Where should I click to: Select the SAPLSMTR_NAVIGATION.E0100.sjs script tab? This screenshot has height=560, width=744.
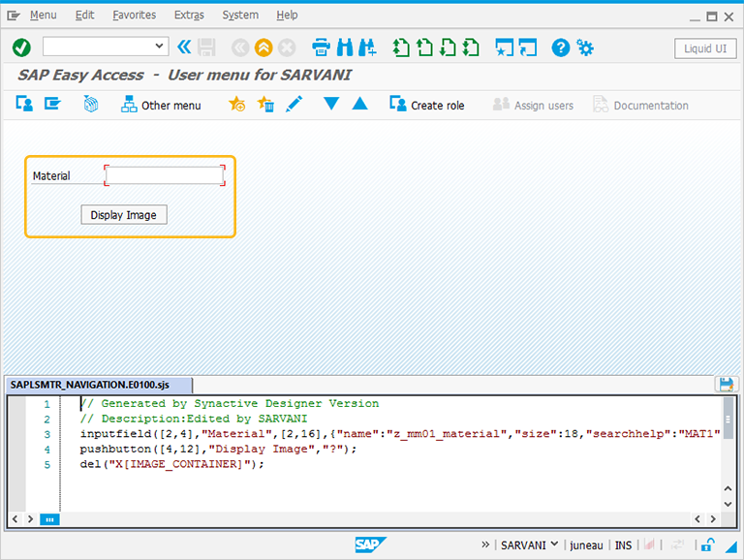pyautogui.click(x=98, y=385)
